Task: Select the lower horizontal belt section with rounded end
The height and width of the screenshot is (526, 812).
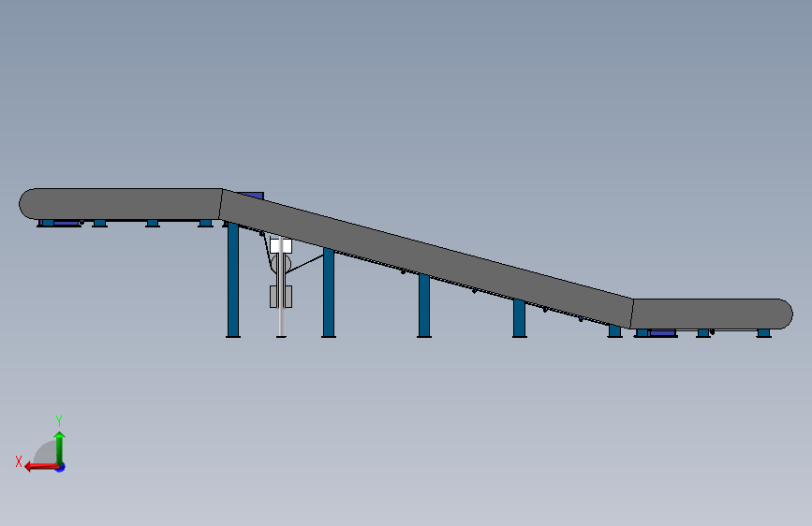Action: click(x=712, y=314)
